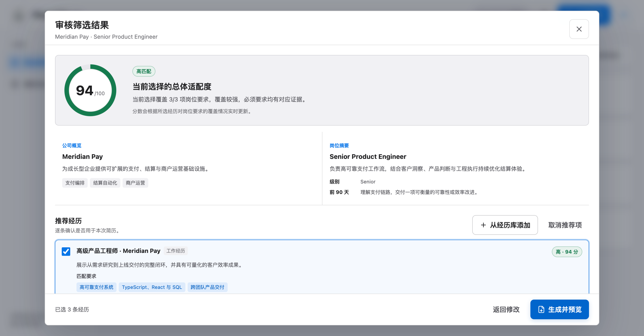Click the TypeScript、React 与 SQL chip
The image size is (644, 336).
click(x=152, y=287)
